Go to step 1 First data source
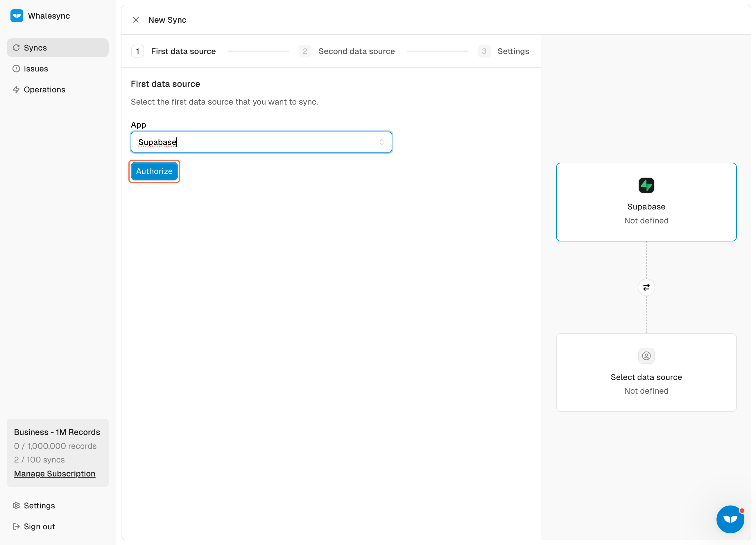The width and height of the screenshot is (756, 545). pos(174,51)
